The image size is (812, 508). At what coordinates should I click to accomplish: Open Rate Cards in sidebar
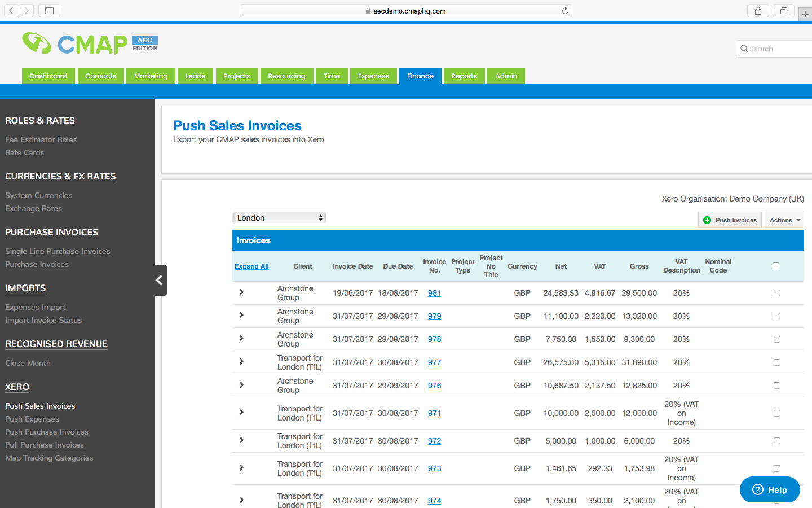click(25, 152)
